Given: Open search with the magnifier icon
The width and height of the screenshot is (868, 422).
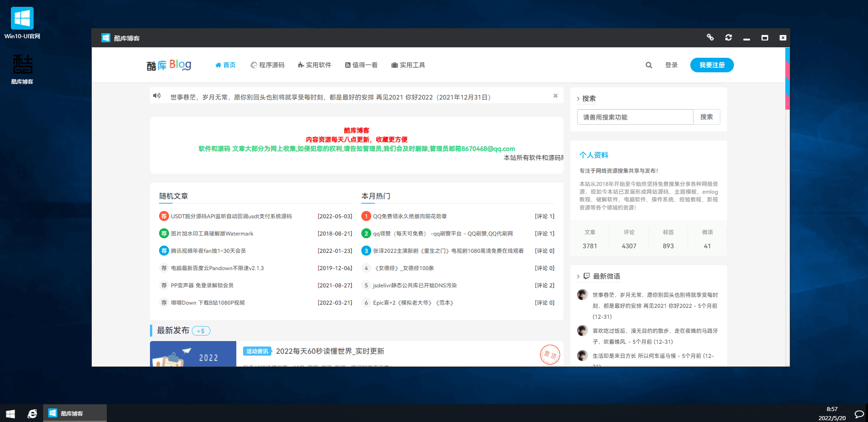Looking at the screenshot, I should point(649,65).
